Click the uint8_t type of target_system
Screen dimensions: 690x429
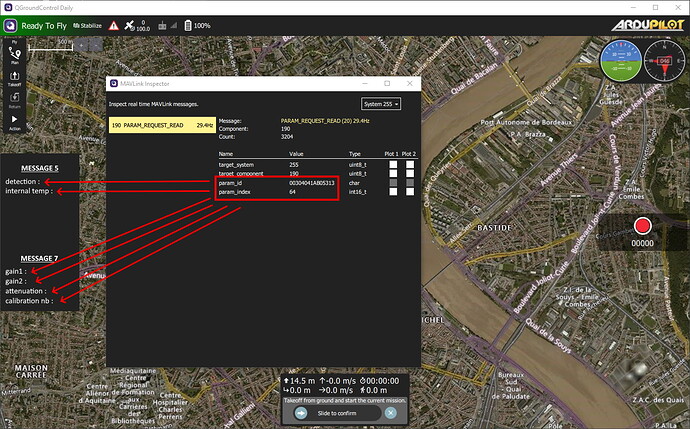(357, 165)
